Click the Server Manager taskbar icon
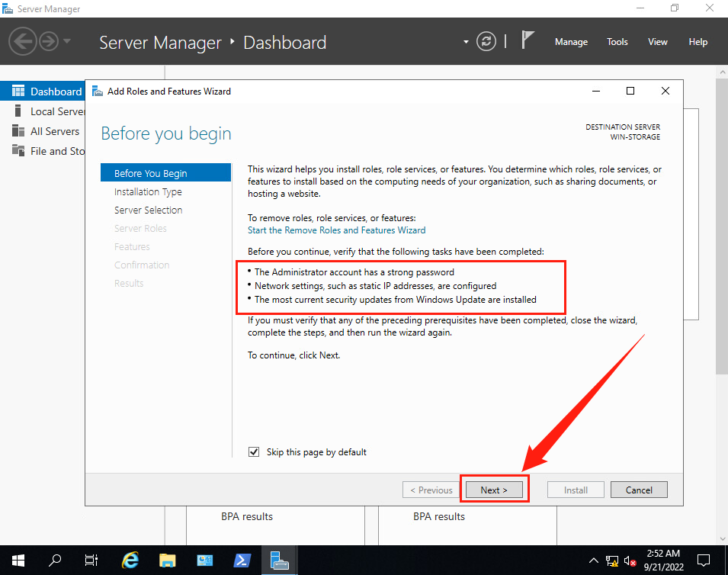Image resolution: width=728 pixels, height=575 pixels. tap(279, 561)
